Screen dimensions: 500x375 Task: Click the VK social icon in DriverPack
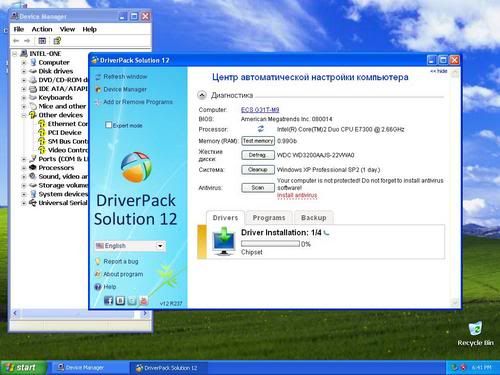[120, 300]
